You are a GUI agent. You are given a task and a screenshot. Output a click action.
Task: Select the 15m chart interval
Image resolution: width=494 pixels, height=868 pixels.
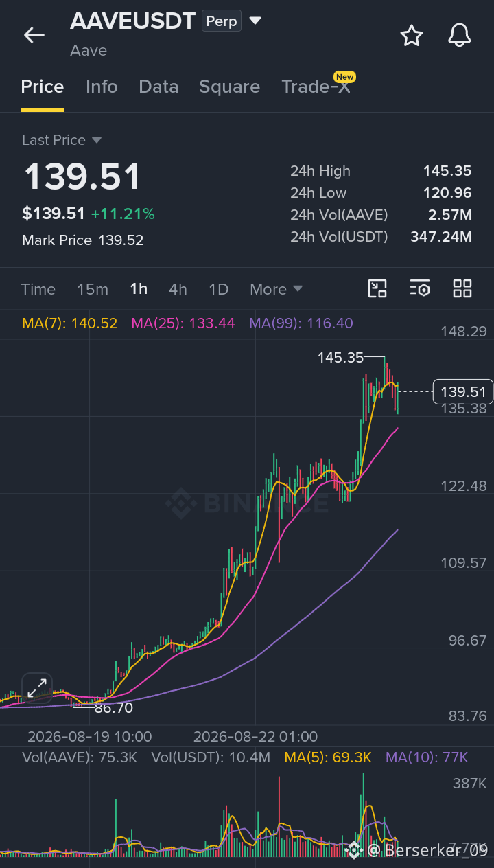tap(93, 289)
